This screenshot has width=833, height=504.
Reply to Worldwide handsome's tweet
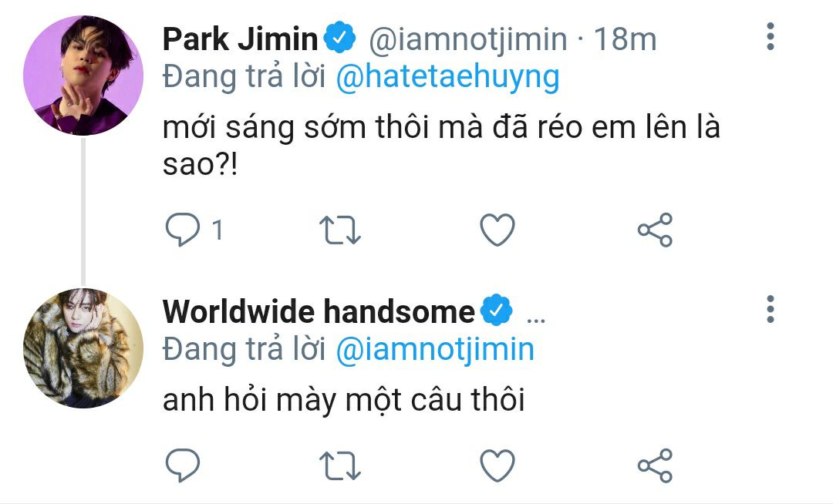click(183, 465)
